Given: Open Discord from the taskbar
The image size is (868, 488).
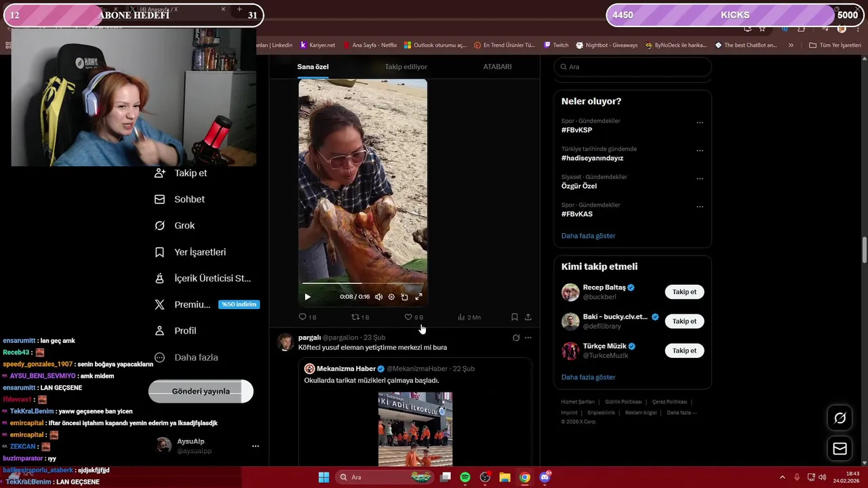Looking at the screenshot, I should click(545, 477).
